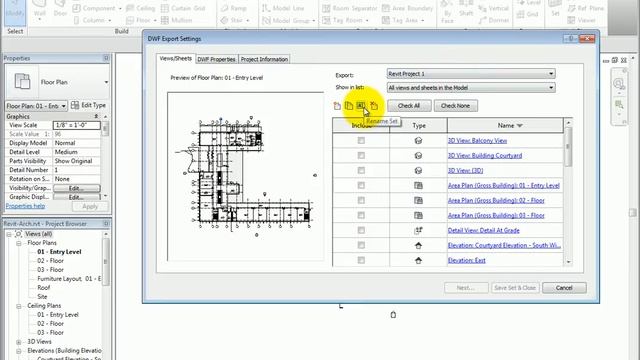Check Include for Area Plan 03 - Floor

click(x=361, y=215)
